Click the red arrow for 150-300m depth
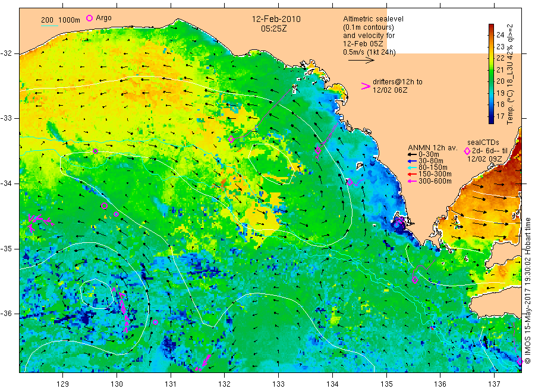This screenshot has height=392, width=535. click(412, 174)
